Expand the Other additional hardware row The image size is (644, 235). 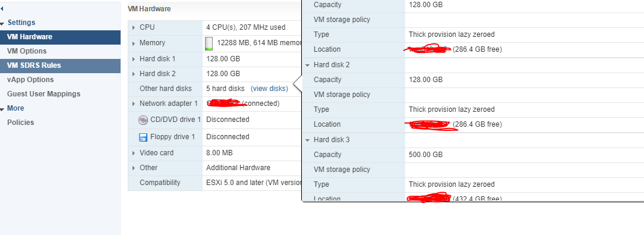(134, 168)
